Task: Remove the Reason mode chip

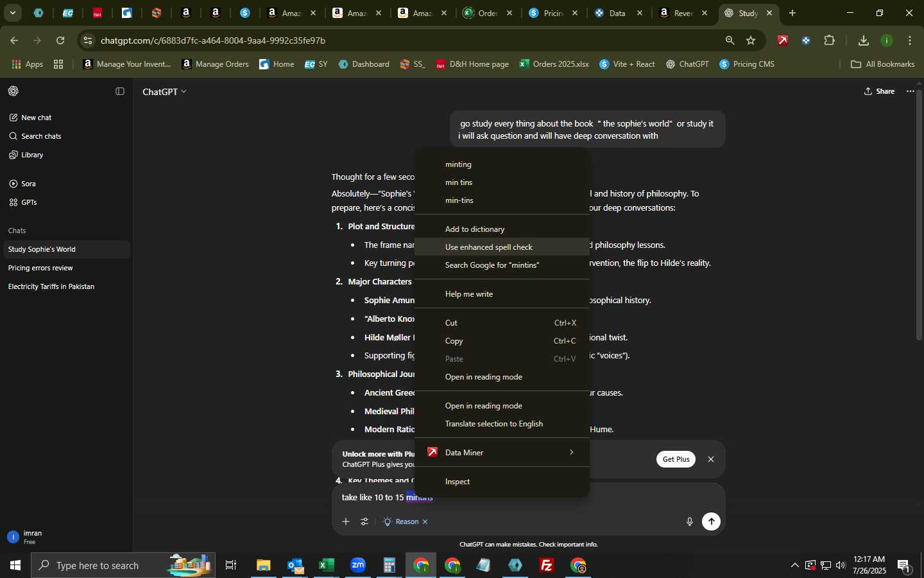Action: coord(425,521)
